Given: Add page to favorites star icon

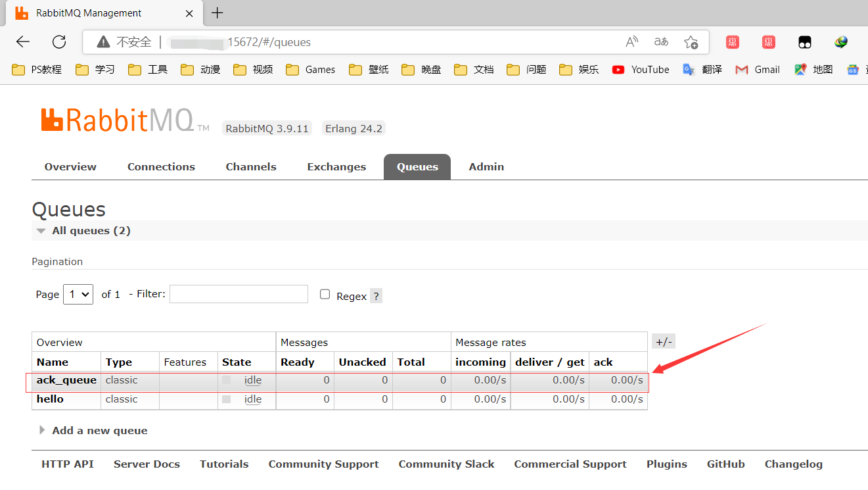Looking at the screenshot, I should [x=691, y=42].
